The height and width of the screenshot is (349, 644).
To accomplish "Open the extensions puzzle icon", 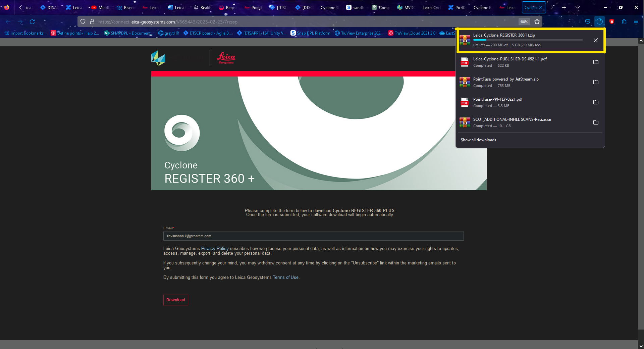I will (x=624, y=22).
